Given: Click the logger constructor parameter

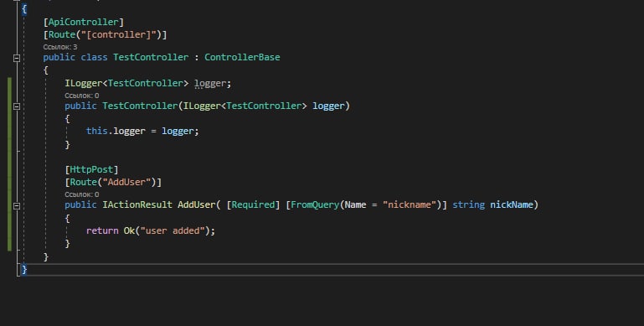Looking at the screenshot, I should 328,106.
